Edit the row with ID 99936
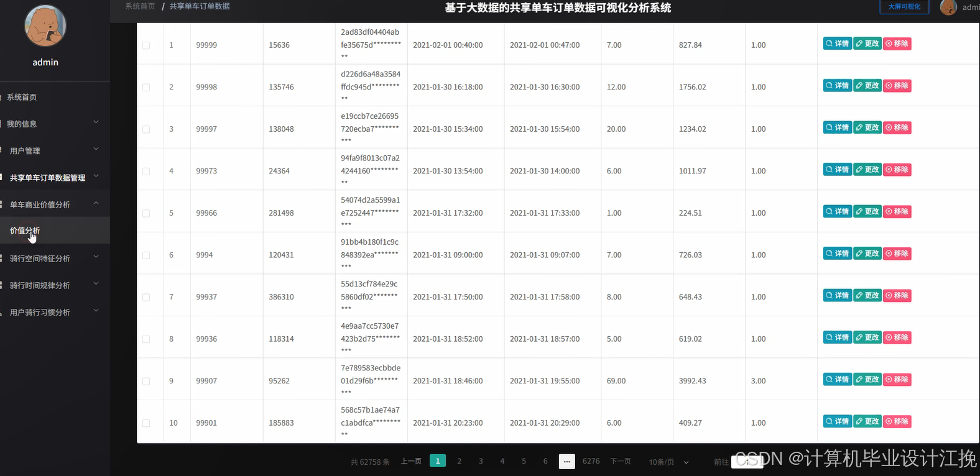Screen dimensions: 980x476 [x=867, y=337]
